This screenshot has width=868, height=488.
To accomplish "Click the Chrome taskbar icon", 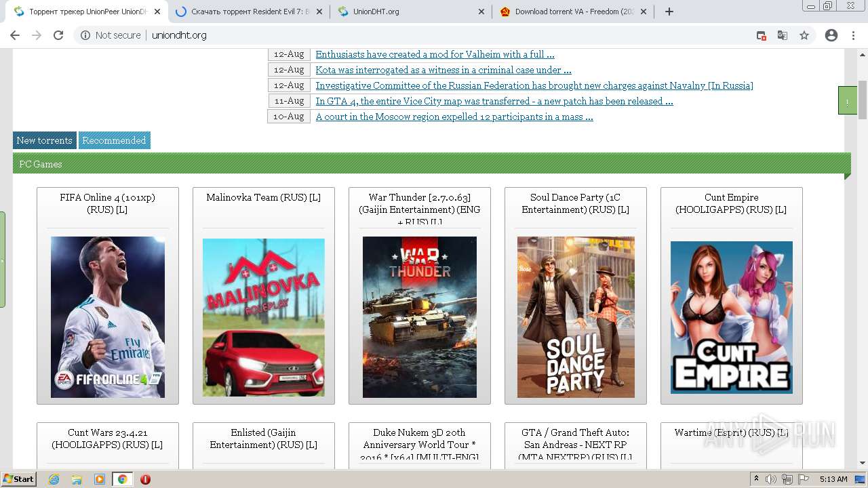I will 122,479.
